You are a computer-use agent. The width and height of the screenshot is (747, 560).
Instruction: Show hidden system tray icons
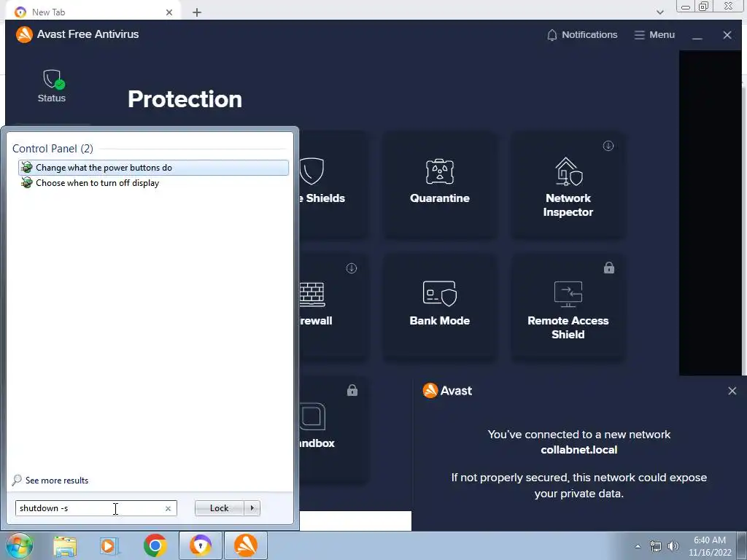point(638,546)
